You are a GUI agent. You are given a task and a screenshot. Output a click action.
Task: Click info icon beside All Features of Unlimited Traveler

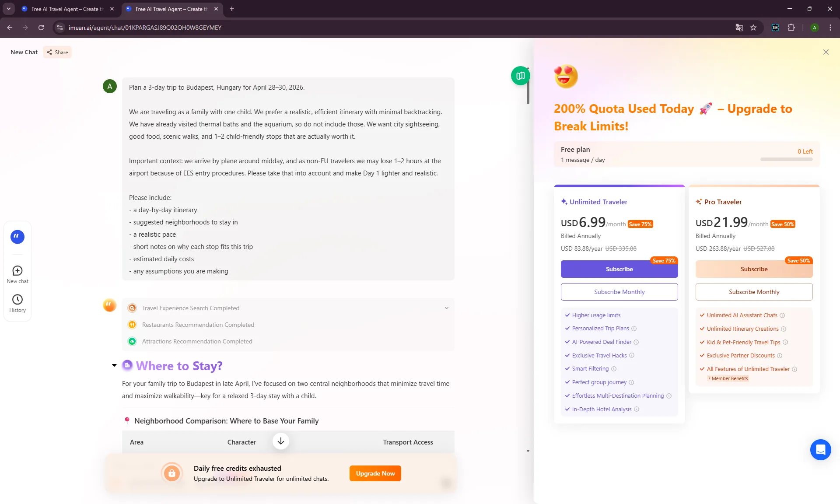point(794,369)
